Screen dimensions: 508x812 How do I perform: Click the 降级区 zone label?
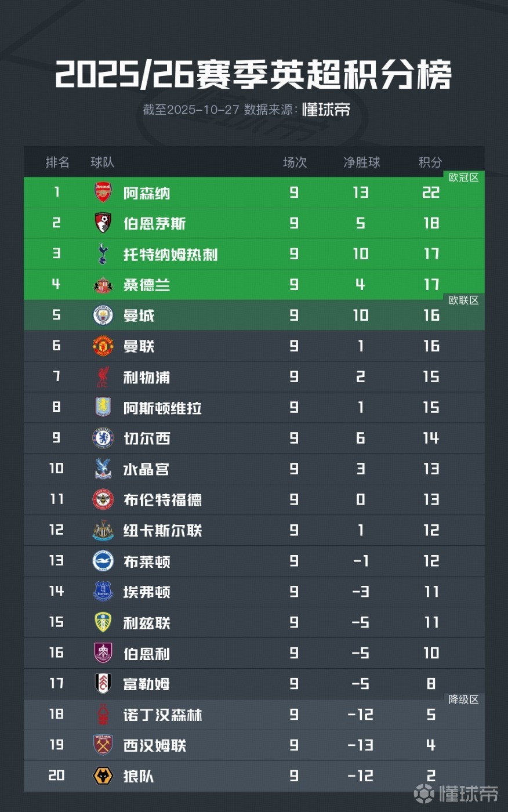click(464, 699)
